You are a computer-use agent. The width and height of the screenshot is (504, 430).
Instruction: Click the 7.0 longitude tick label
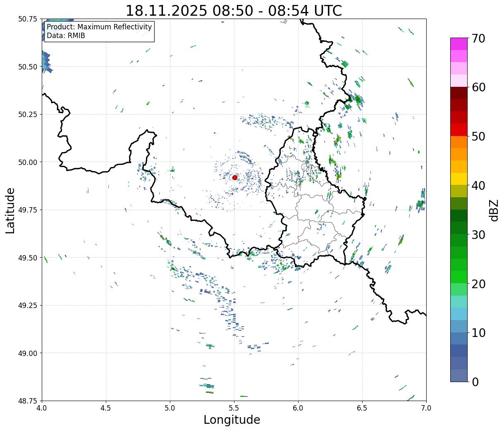(x=426, y=408)
